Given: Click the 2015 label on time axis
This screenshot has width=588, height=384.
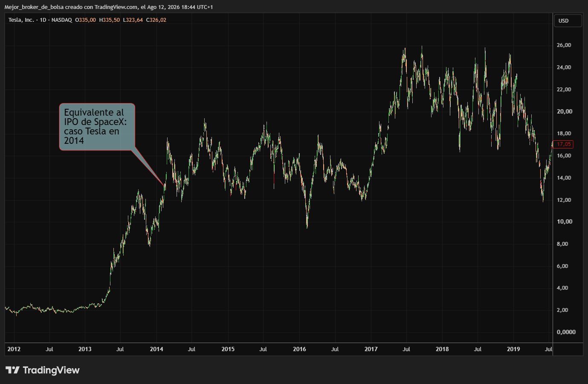Looking at the screenshot, I should click(228, 349).
